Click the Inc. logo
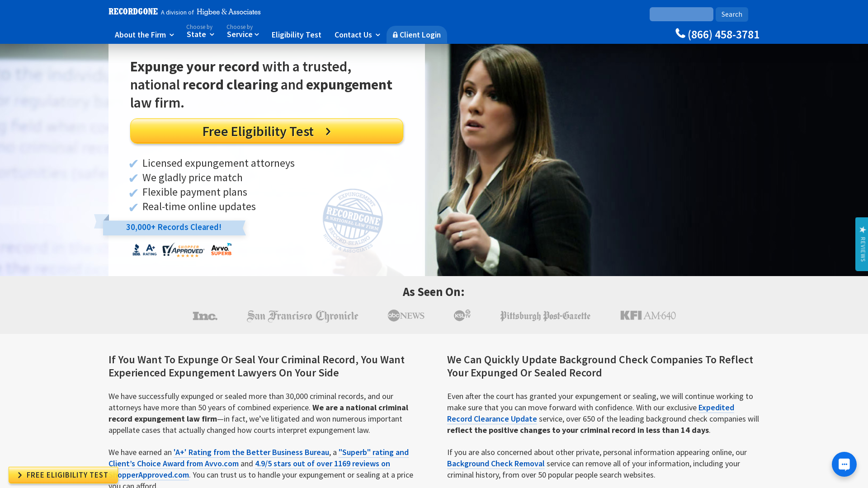The height and width of the screenshot is (488, 868). [205, 316]
